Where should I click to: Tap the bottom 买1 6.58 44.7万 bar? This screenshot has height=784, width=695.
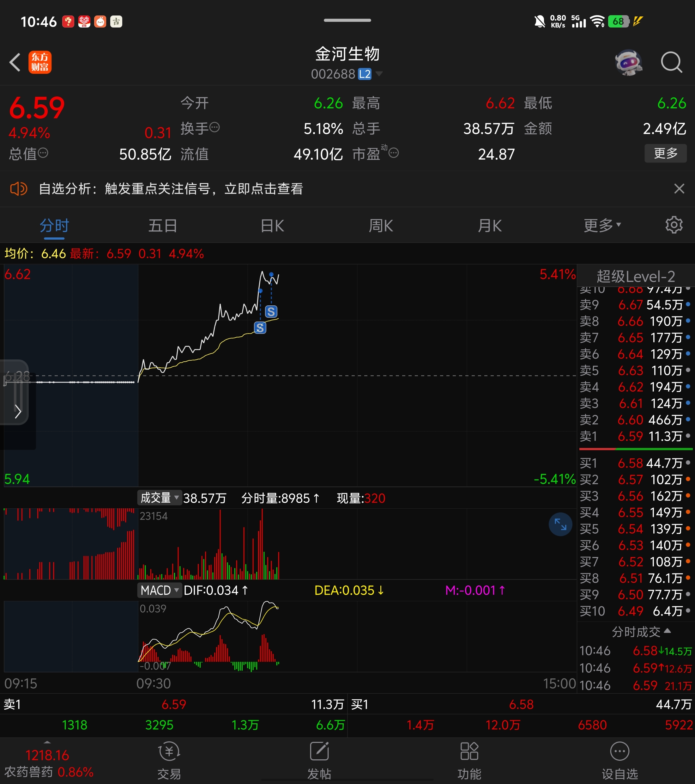[521, 704]
